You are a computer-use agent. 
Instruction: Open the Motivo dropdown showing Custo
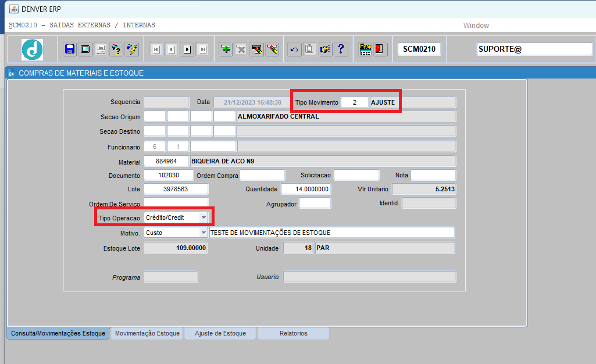[204, 233]
